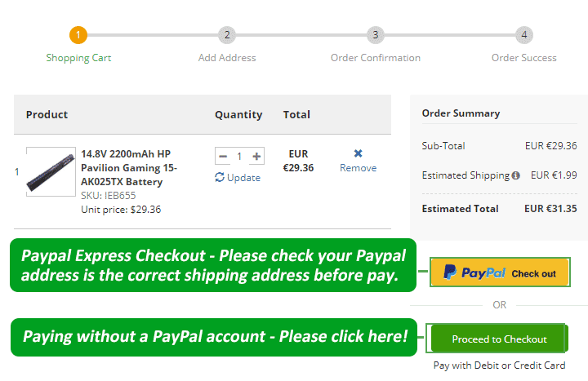Open the HP Pavilion battery product link
Image resolution: width=588 pixels, height=381 pixels.
click(129, 167)
